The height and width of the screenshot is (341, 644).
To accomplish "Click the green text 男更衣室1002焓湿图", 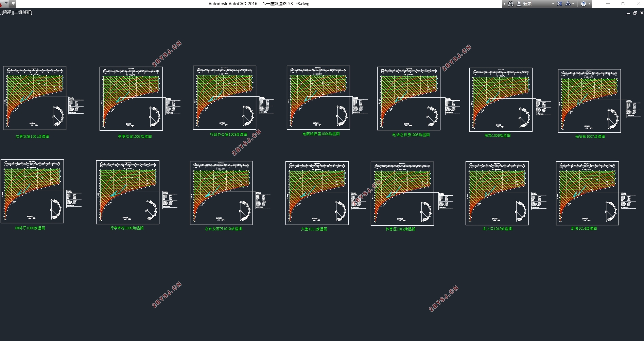I will (135, 136).
